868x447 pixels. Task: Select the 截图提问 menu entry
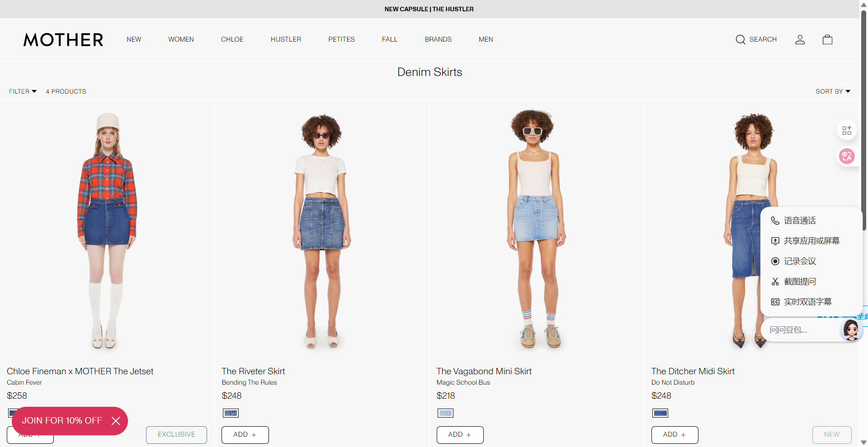pos(811,282)
